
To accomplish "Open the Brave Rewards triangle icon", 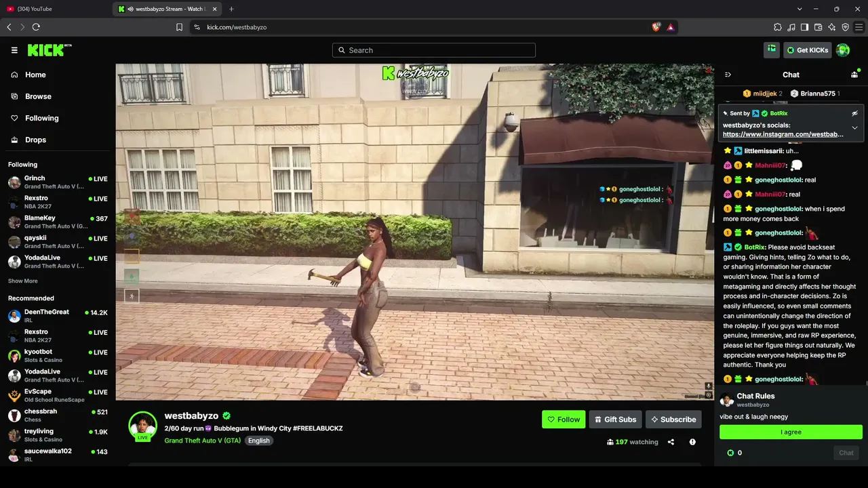I will (670, 27).
